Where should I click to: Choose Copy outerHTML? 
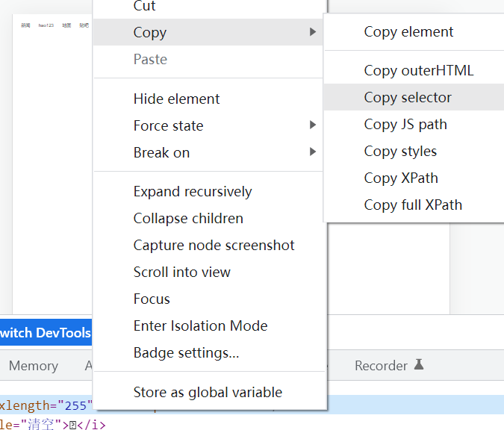[x=418, y=71]
